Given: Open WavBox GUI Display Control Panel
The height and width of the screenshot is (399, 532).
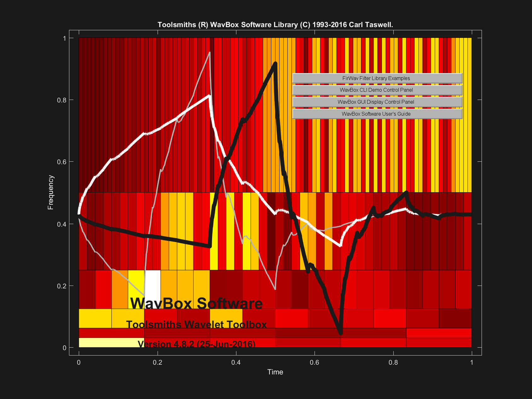Looking at the screenshot, I should click(377, 102).
